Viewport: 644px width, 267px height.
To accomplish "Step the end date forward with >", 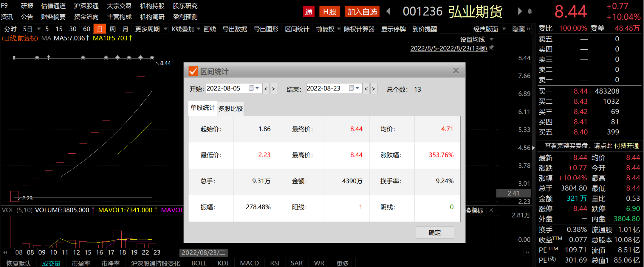I will click(x=373, y=89).
